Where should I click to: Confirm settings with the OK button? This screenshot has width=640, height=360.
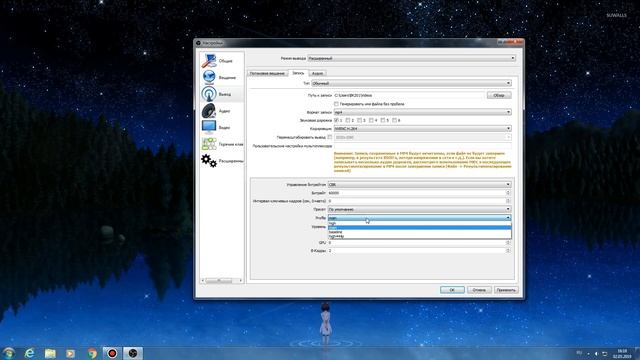click(452, 290)
